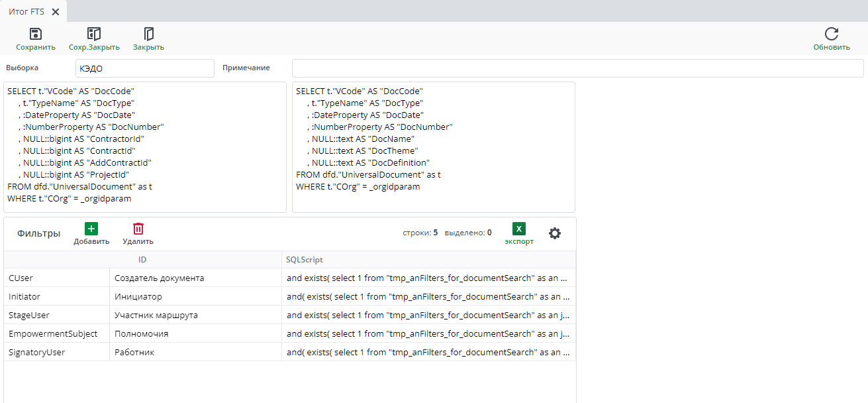Viewport: 868px width, 403px height.
Task: Click the red Удалить trash icon
Action: pyautogui.click(x=138, y=229)
